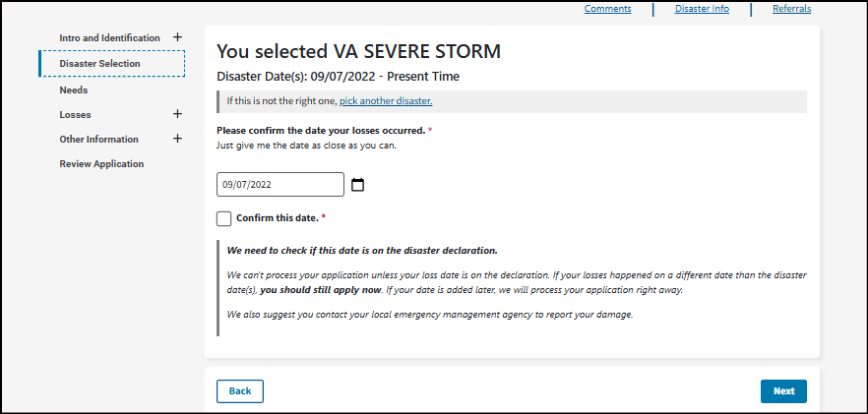Open the Referrals link
This screenshot has width=868, height=414.
click(x=791, y=9)
